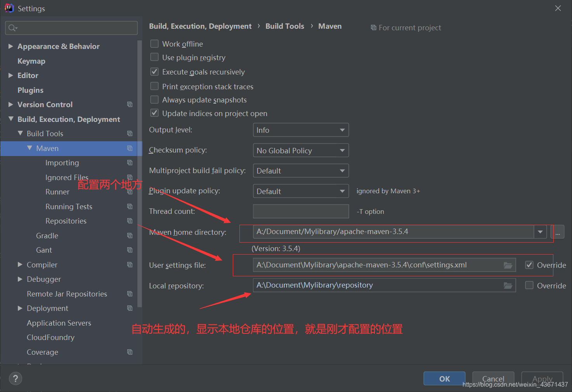Open Runner settings under Maven

[x=57, y=192]
